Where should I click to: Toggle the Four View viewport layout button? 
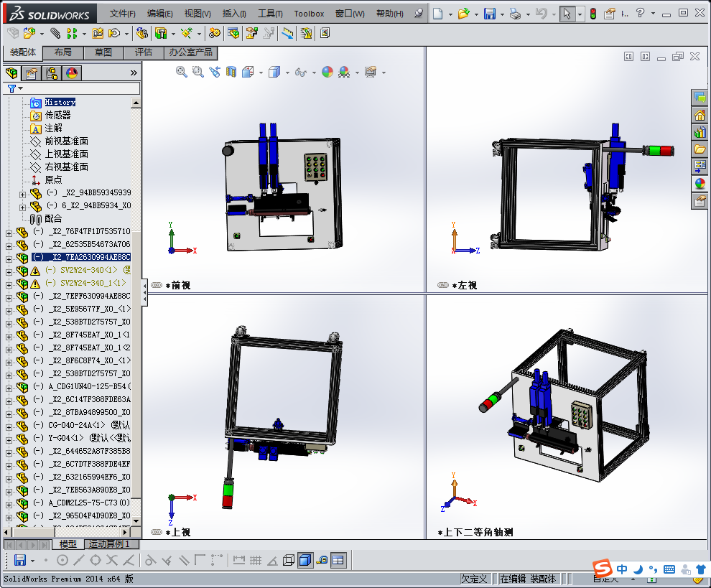[338, 560]
